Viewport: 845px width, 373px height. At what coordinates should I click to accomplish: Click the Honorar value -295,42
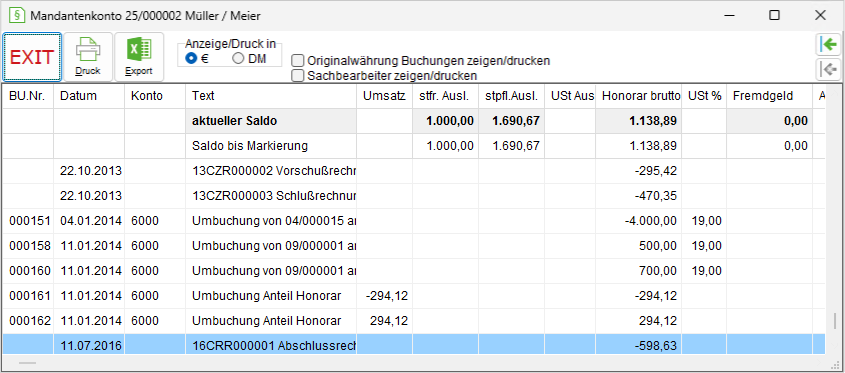click(x=656, y=171)
